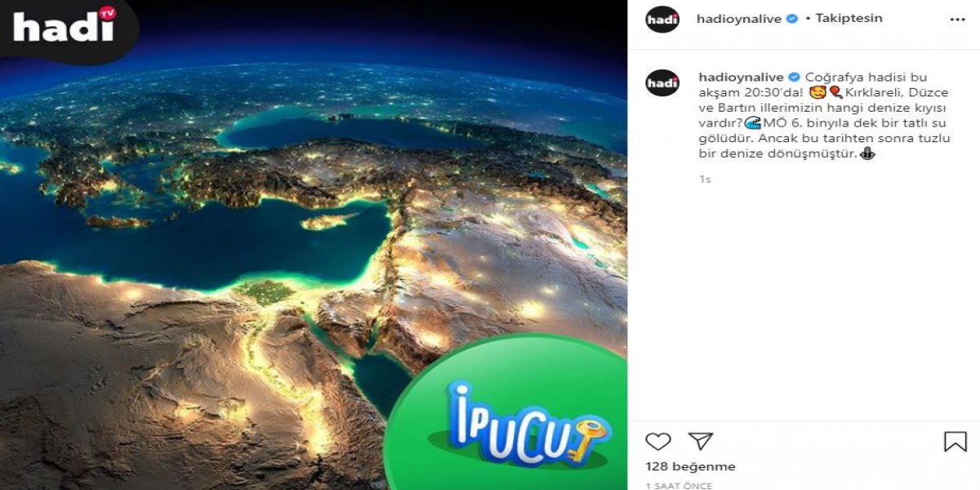Screen dimensions: 980x490
Task: Open the hadi profile avatar in the header
Action: [x=662, y=18]
